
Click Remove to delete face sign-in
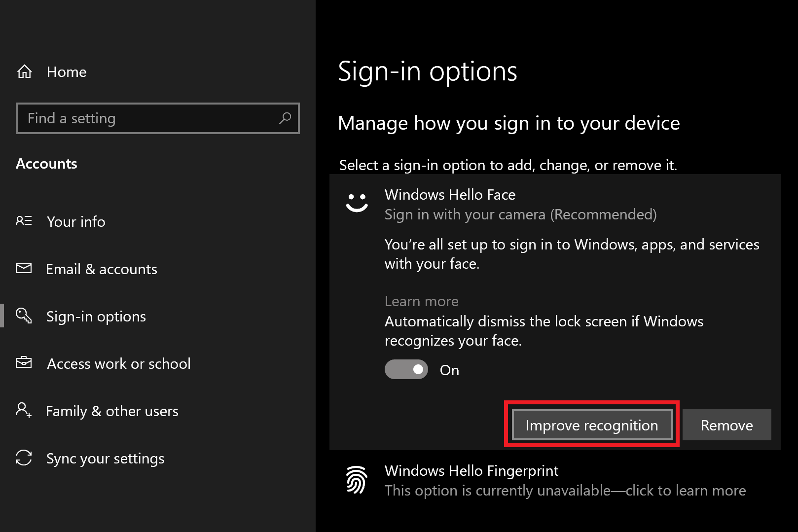[726, 425]
